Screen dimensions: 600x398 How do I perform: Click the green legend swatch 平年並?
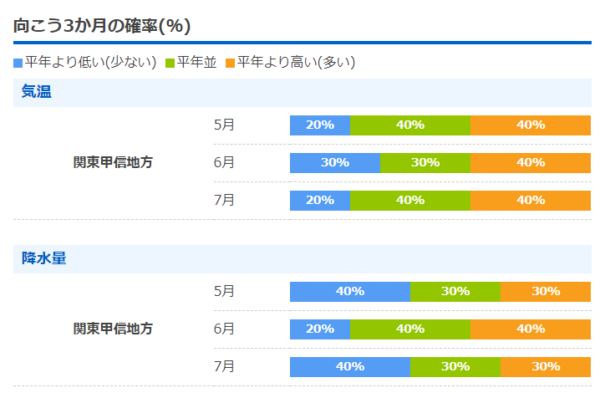170,63
